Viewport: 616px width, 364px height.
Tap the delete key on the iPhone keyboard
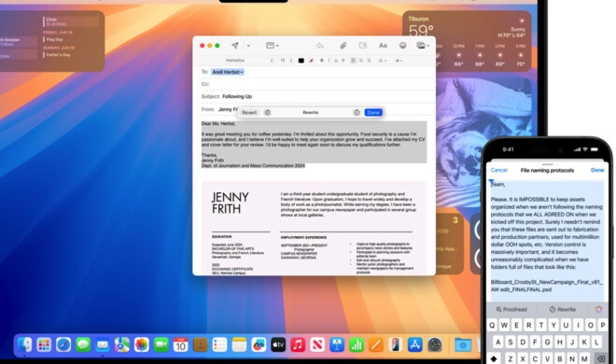600,358
